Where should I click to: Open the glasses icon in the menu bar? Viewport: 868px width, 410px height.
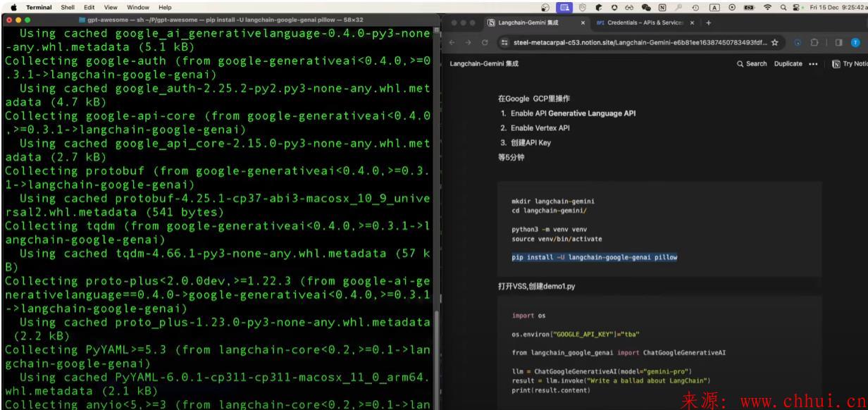pos(628,7)
